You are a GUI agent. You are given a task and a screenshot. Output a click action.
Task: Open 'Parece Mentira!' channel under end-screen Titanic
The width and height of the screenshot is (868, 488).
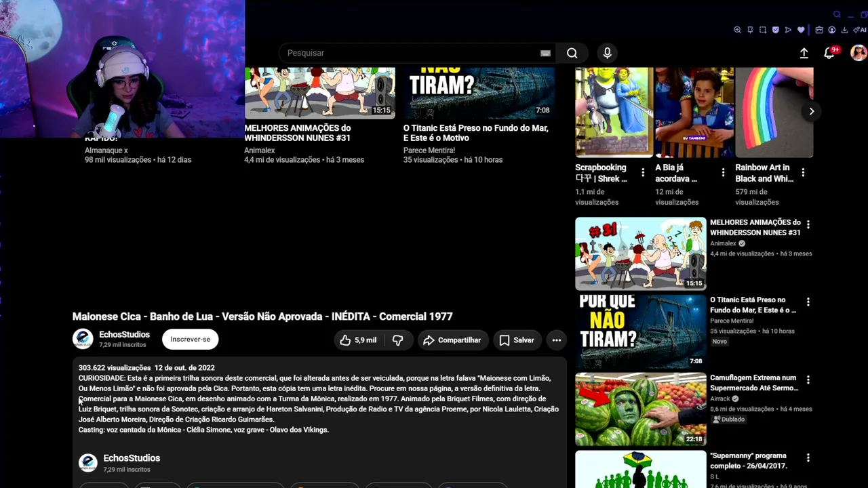pos(429,150)
